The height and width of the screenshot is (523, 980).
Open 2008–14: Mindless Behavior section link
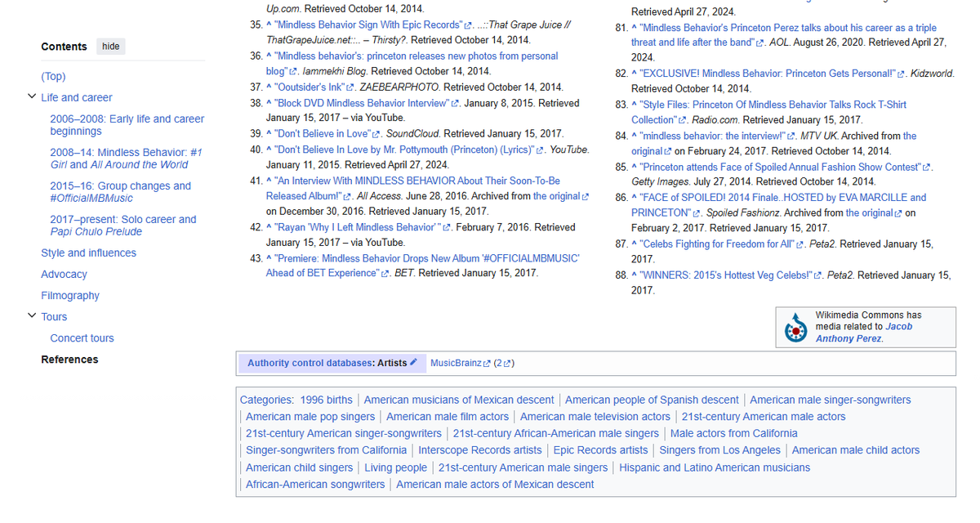[x=126, y=159]
